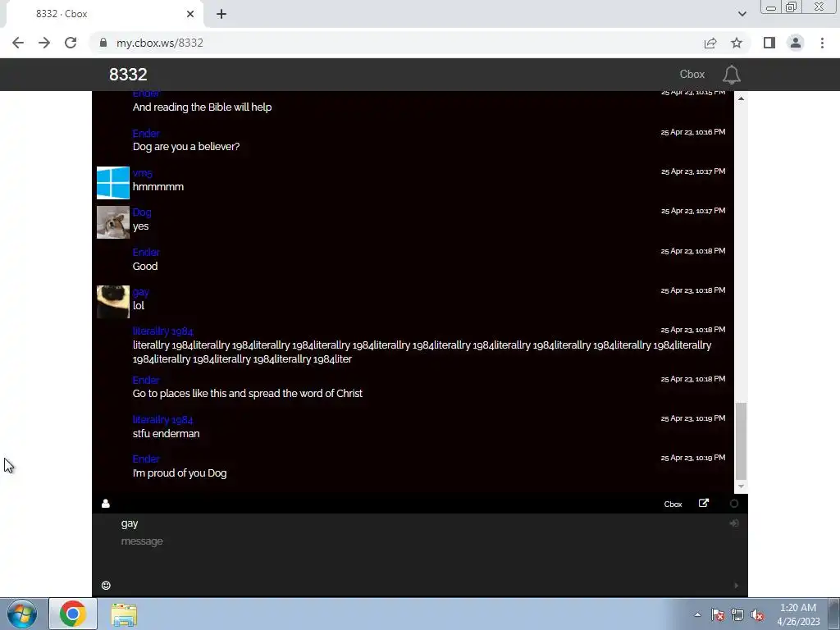The width and height of the screenshot is (840, 630).
Task: Click the black cat avatar of gay
Action: 113,302
